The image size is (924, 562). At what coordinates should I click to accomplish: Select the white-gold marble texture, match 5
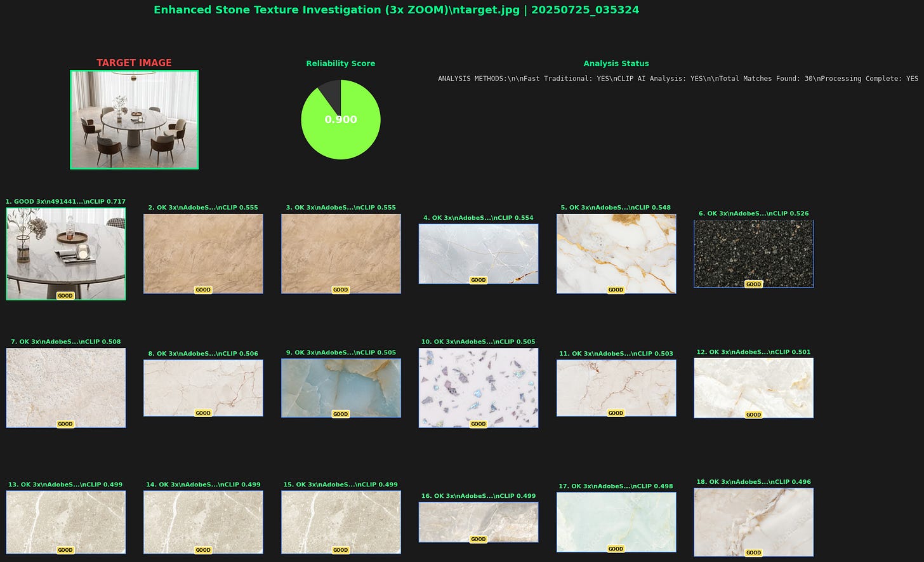[x=616, y=253]
